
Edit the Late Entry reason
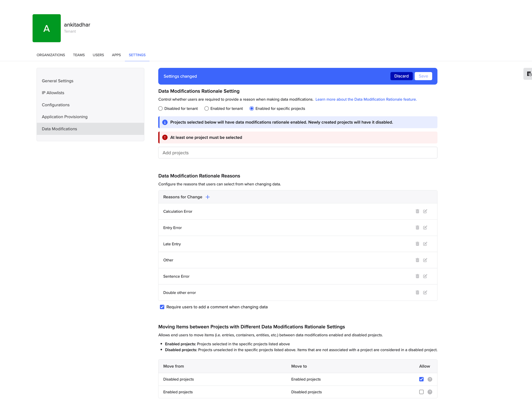coord(425,244)
